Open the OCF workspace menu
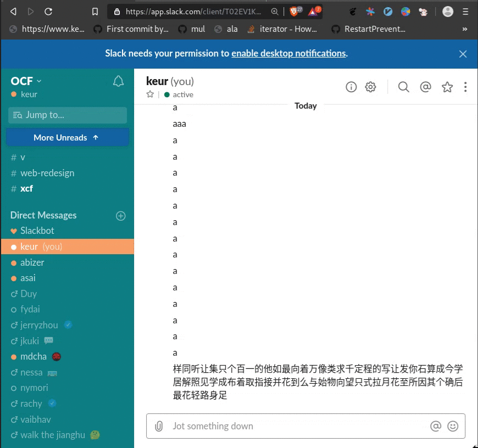Image resolution: width=478 pixels, height=448 pixels. click(26, 81)
